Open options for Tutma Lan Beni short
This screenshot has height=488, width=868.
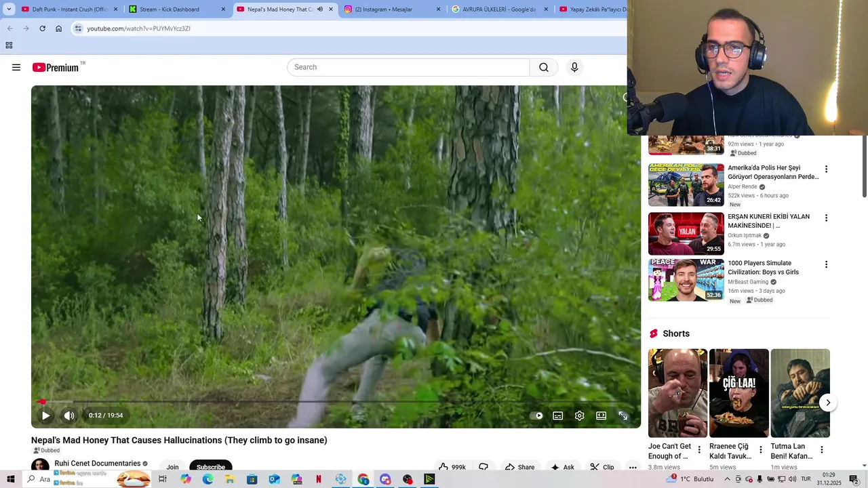821,449
